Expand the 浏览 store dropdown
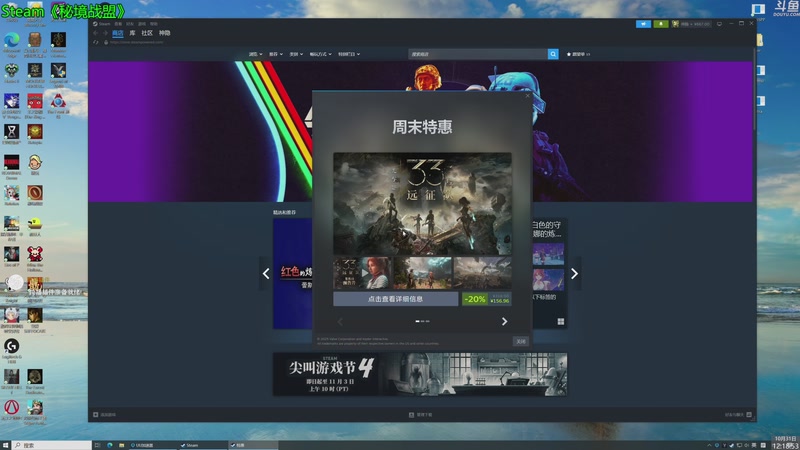Screen dimensions: 800x450 point(256,54)
